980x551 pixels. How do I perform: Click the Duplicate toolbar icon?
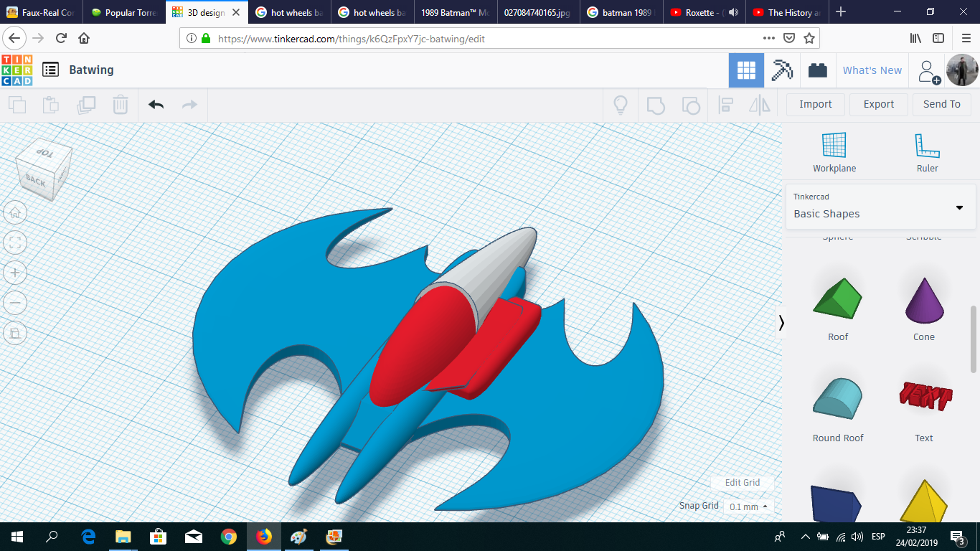(x=86, y=105)
